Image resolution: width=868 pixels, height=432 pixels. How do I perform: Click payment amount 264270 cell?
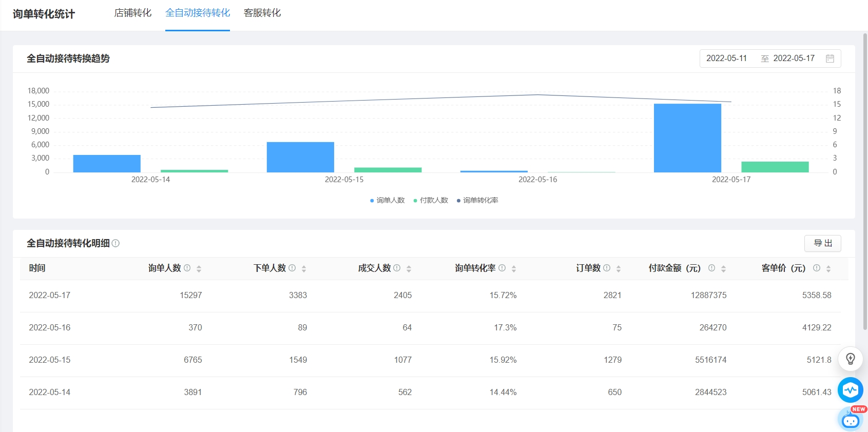713,328
